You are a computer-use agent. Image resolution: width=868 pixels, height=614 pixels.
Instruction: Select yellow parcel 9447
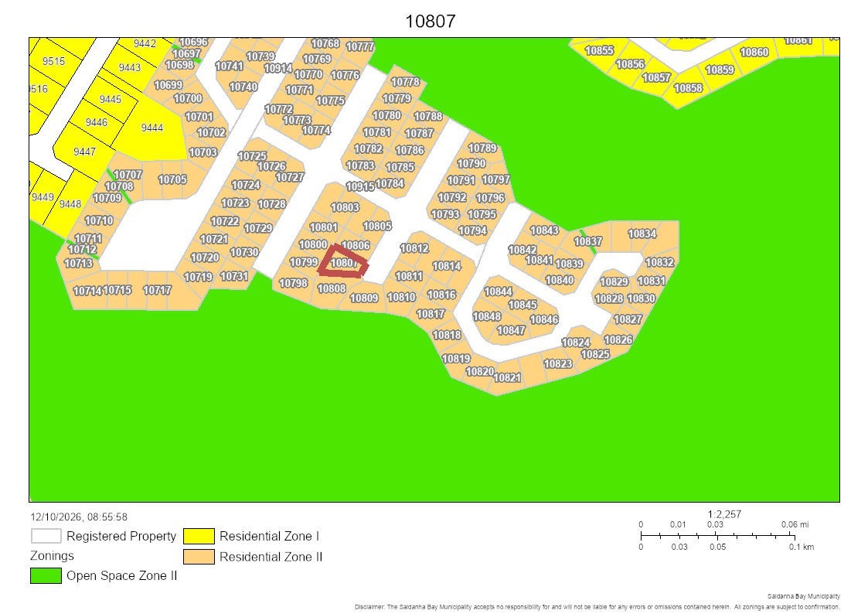tap(84, 152)
